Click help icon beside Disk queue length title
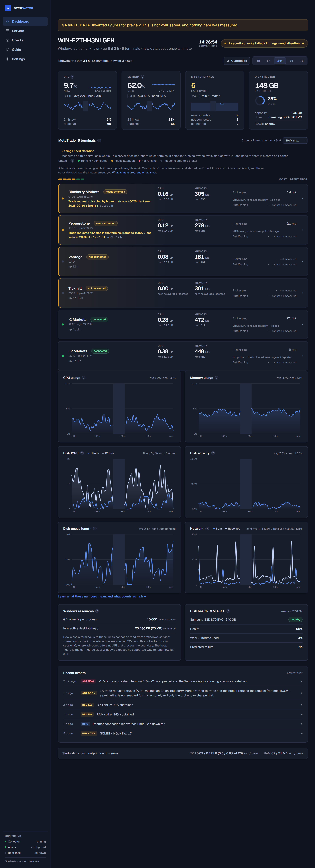The height and width of the screenshot is (868, 315). pos(95,529)
